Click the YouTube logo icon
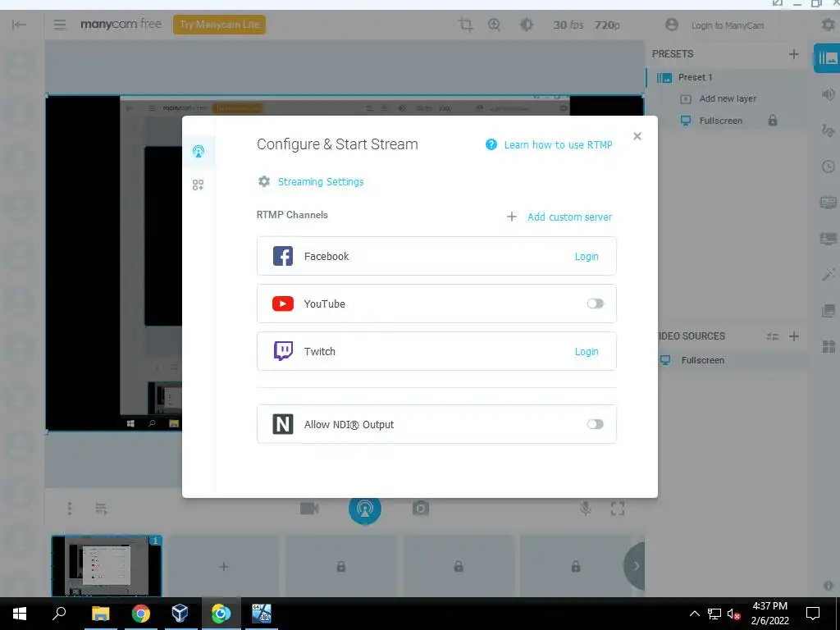This screenshot has height=630, width=840. point(283,304)
